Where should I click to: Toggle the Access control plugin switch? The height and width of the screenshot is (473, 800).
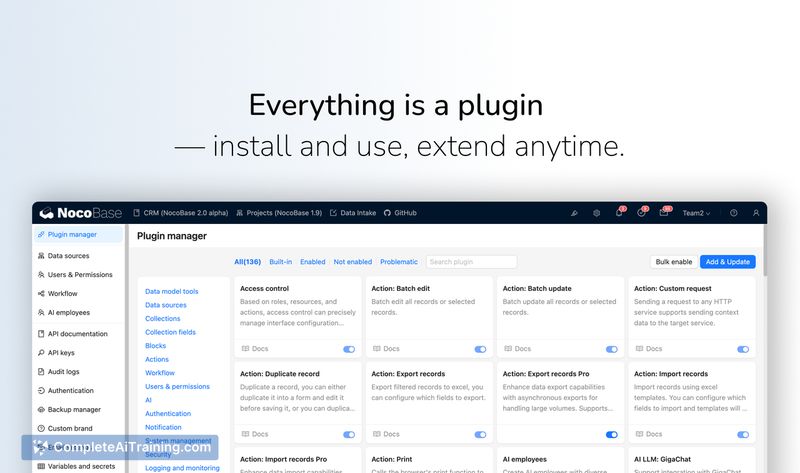tap(349, 349)
